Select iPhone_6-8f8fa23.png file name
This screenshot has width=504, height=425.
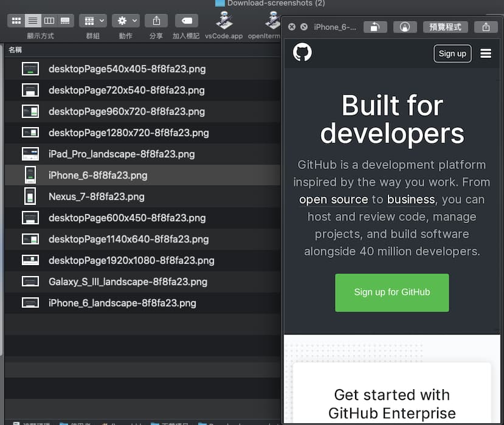98,175
